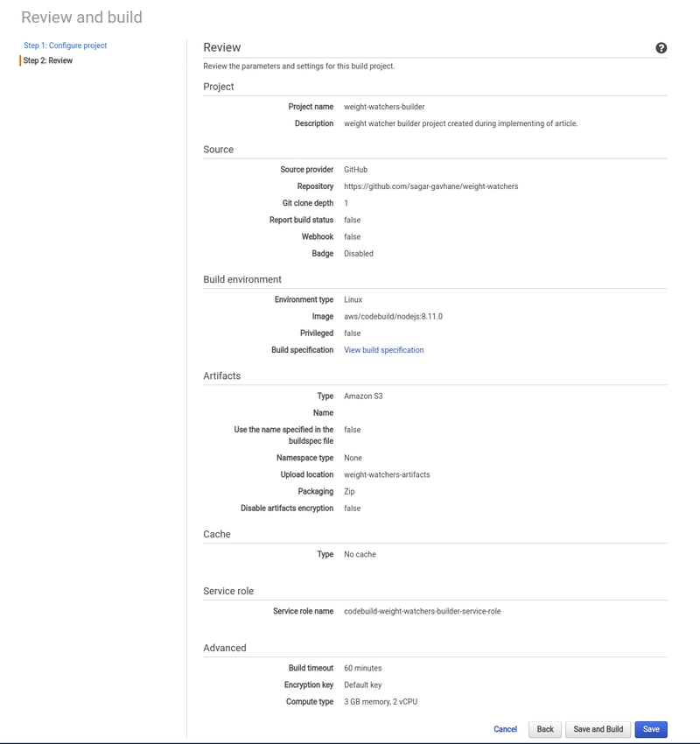Image resolution: width=700 pixels, height=744 pixels.
Task: Select Step 2: Review in sidebar
Action: pyautogui.click(x=48, y=60)
